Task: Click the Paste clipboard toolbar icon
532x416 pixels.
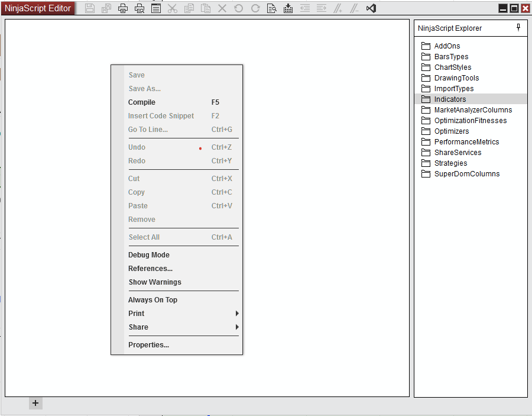Action: 206,8
